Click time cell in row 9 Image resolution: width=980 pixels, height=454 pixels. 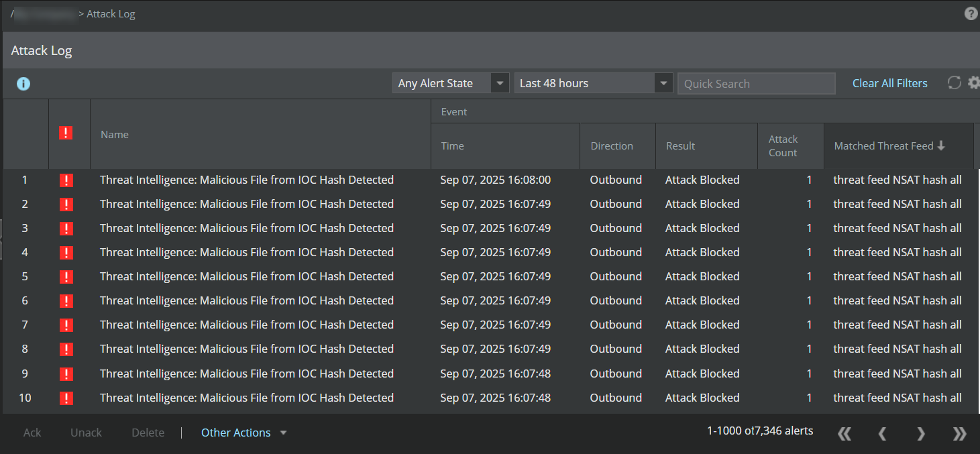[496, 374]
